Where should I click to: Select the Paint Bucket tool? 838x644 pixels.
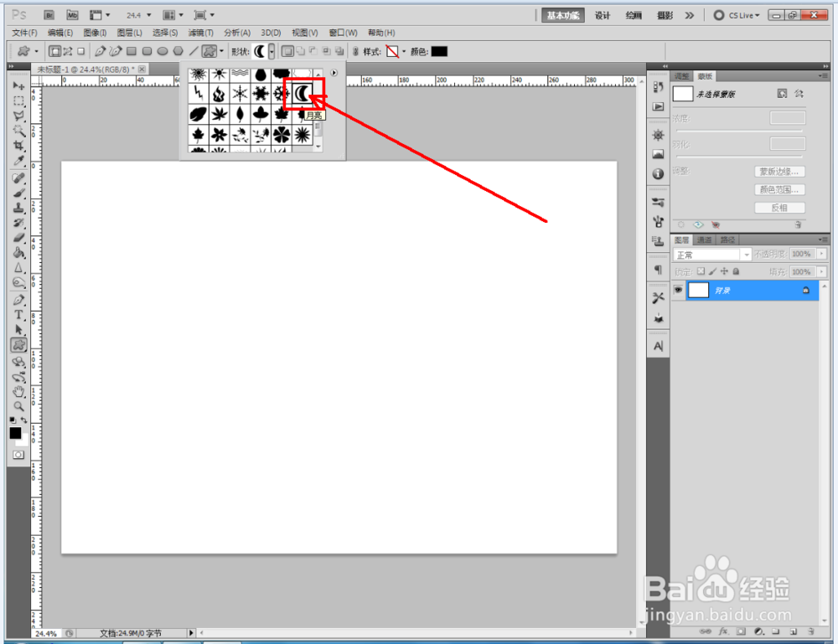(18, 253)
